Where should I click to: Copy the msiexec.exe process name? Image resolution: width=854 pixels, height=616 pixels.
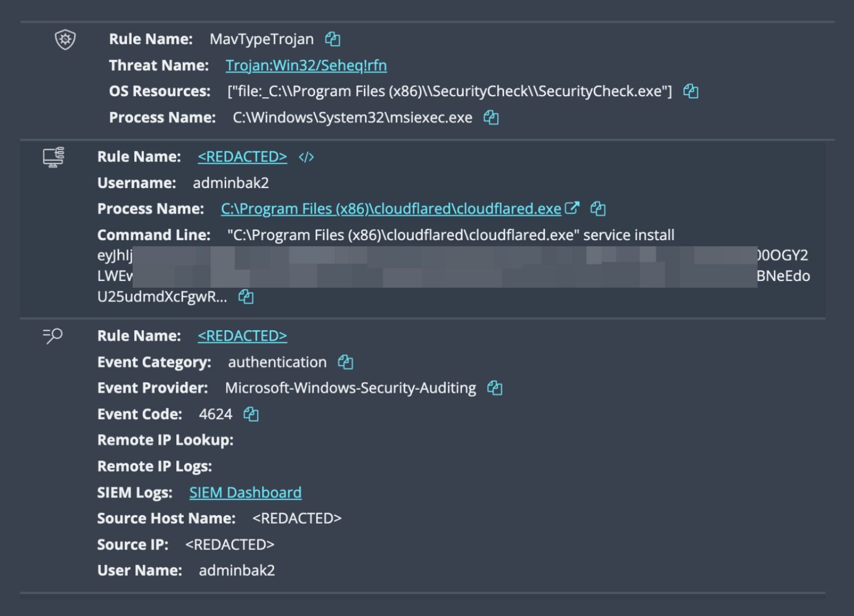pyautogui.click(x=491, y=117)
